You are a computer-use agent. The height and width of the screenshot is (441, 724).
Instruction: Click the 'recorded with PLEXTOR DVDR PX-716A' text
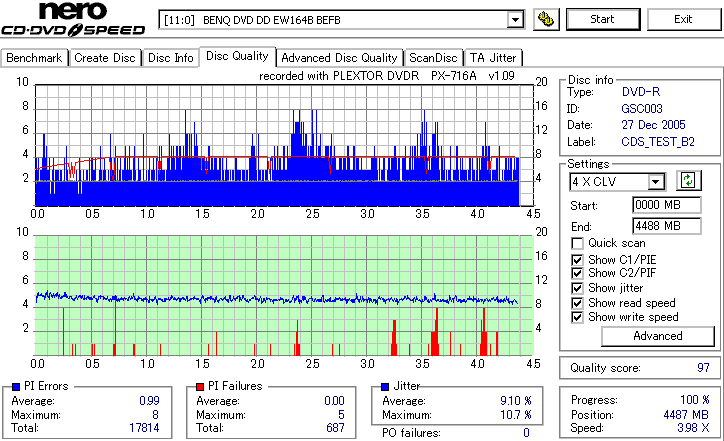(386, 76)
